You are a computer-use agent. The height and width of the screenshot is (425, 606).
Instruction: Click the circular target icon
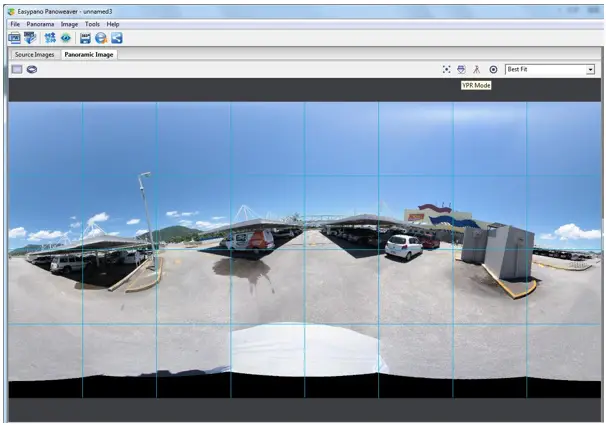(x=493, y=70)
